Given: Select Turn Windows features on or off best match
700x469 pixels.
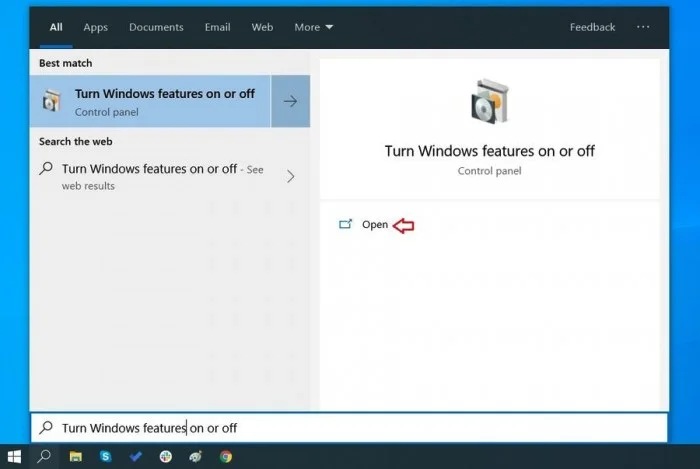Looking at the screenshot, I should 150,101.
